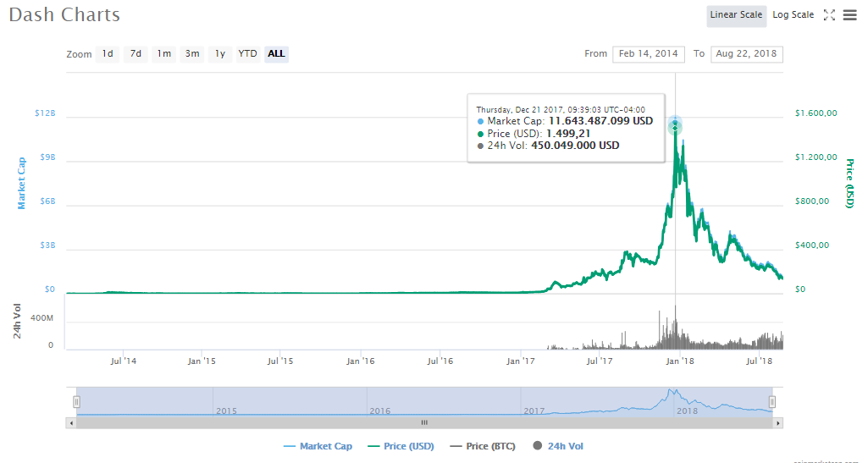Toggle Market Cap series in legend
The height and width of the screenshot is (463, 868).
[x=318, y=446]
